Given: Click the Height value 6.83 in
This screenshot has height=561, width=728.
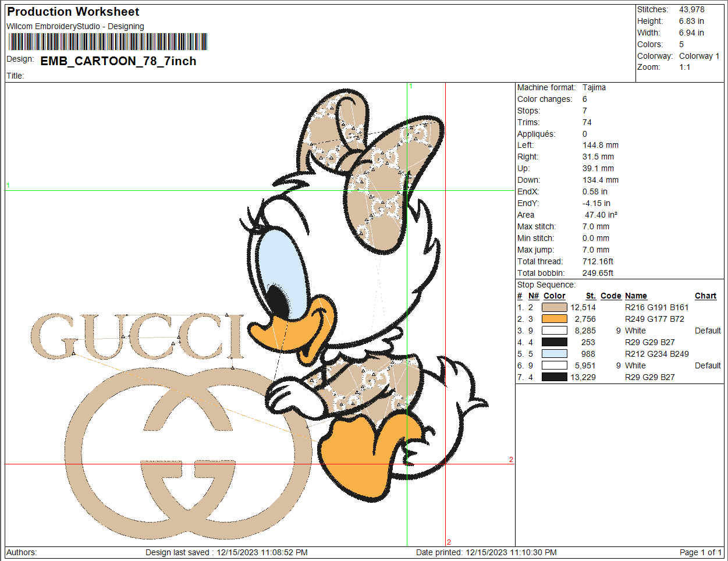Looking at the screenshot, I should 691,21.
